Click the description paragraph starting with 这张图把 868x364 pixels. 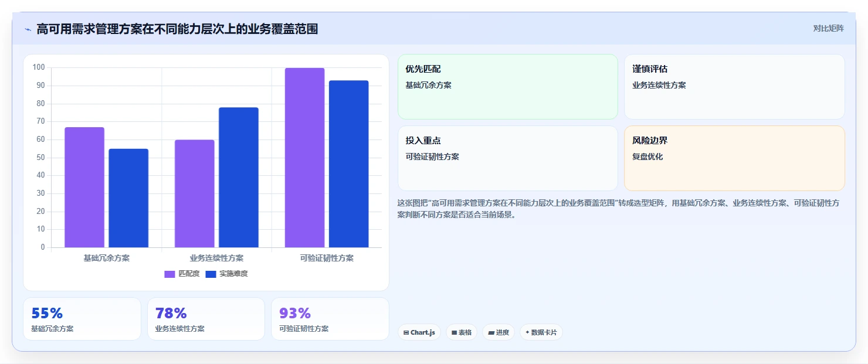619,209
